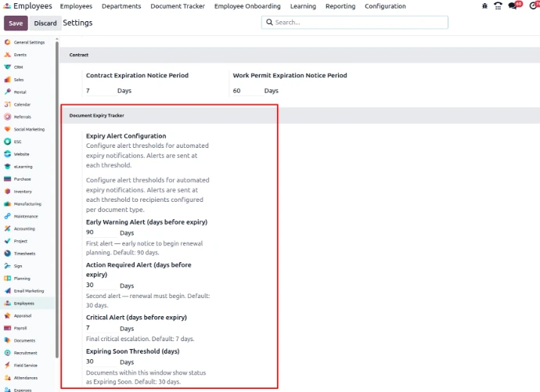The width and height of the screenshot is (540, 392).
Task: Click the Early Warning Alert days field
Action: coord(100,232)
